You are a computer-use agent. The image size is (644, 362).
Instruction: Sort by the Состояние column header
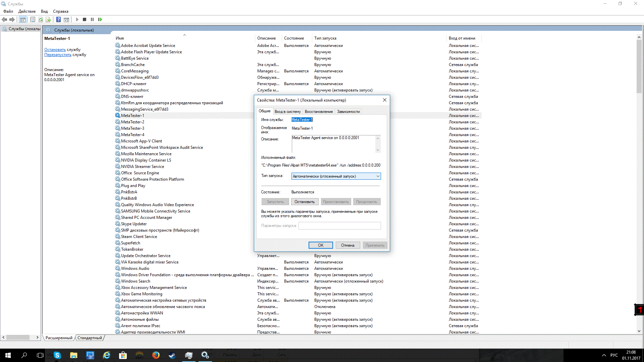297,38
